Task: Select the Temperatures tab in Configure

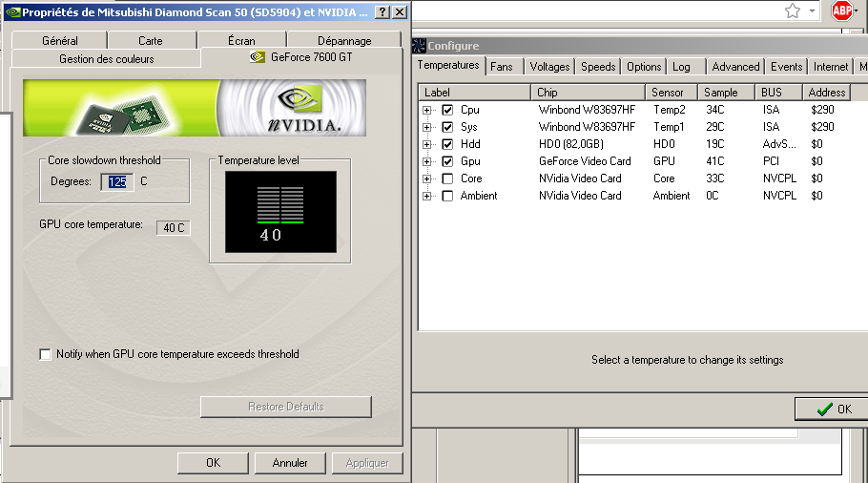Action: [x=448, y=65]
